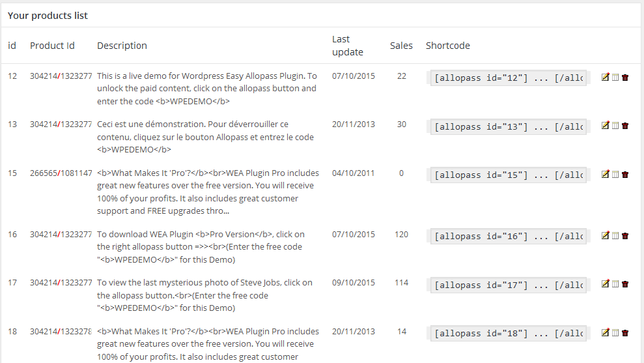Screen dimensions: 644x363
Task: Delete product 17 with the trash icon
Action: [625, 284]
